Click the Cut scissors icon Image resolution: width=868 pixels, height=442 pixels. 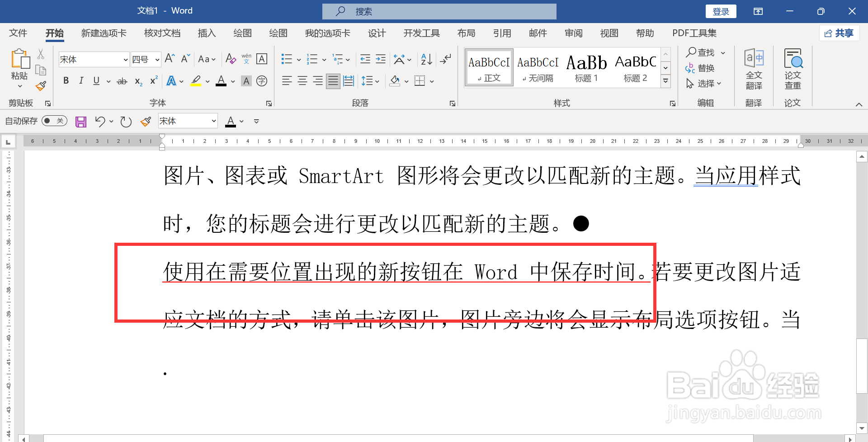coord(41,54)
